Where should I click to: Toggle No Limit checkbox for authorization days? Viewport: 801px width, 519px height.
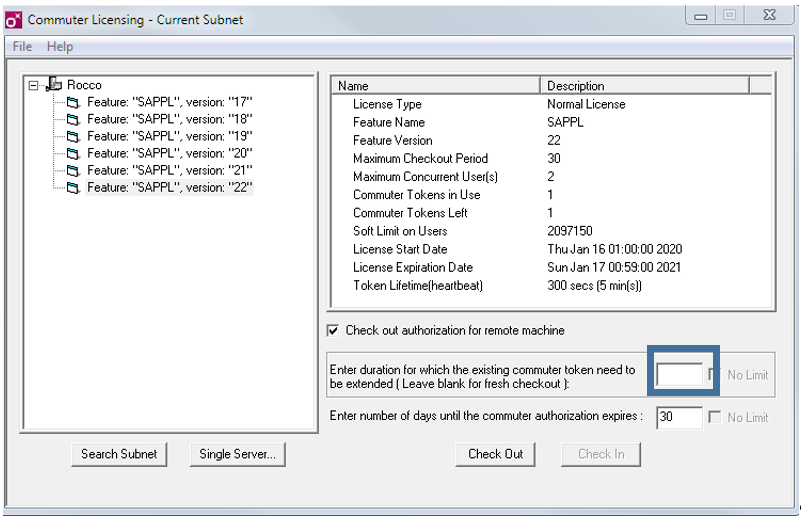pyautogui.click(x=715, y=417)
